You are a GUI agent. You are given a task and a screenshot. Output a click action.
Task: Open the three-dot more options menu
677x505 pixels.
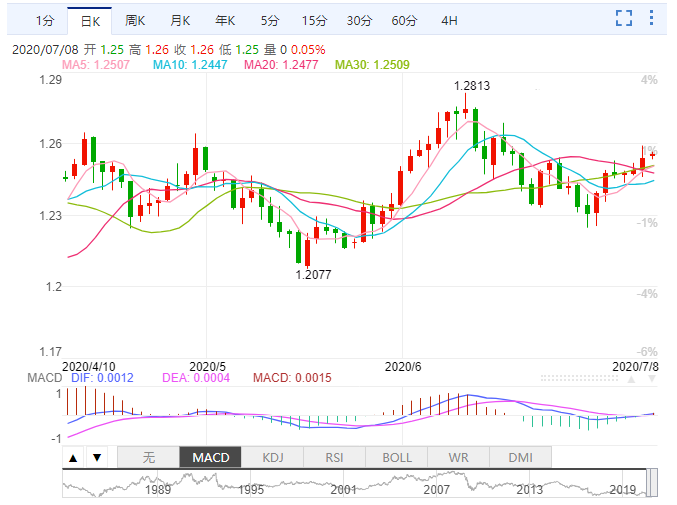[652, 18]
